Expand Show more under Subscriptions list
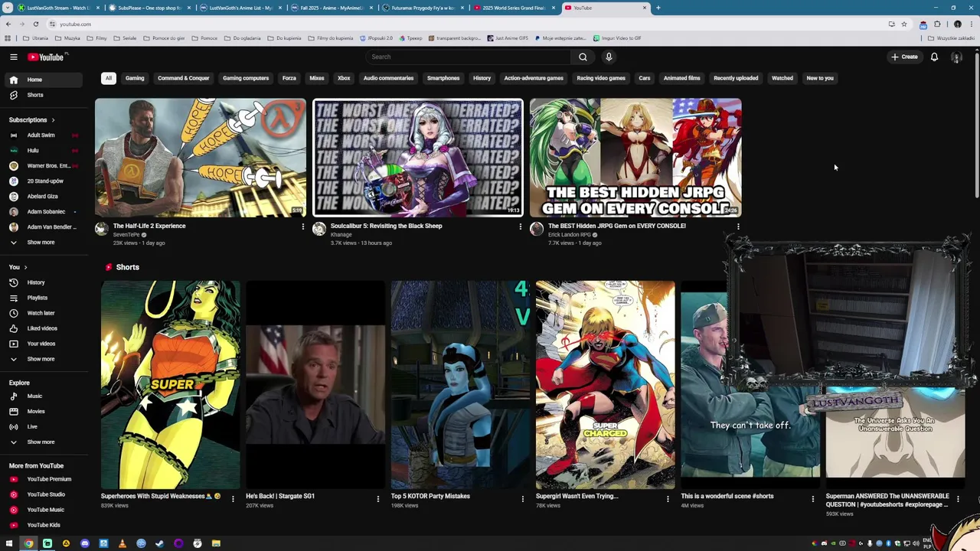Viewport: 980px width, 551px height. 44,243
